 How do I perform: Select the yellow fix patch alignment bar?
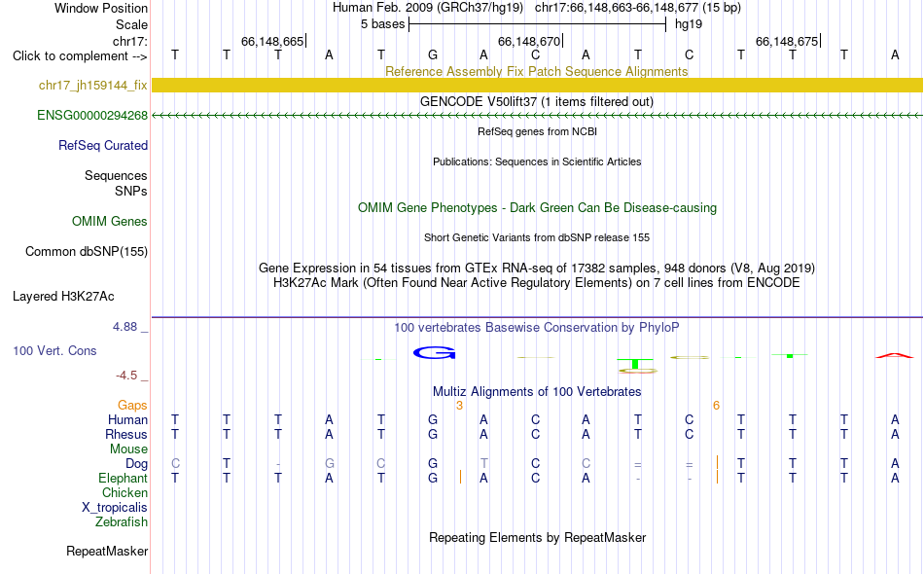[537, 86]
